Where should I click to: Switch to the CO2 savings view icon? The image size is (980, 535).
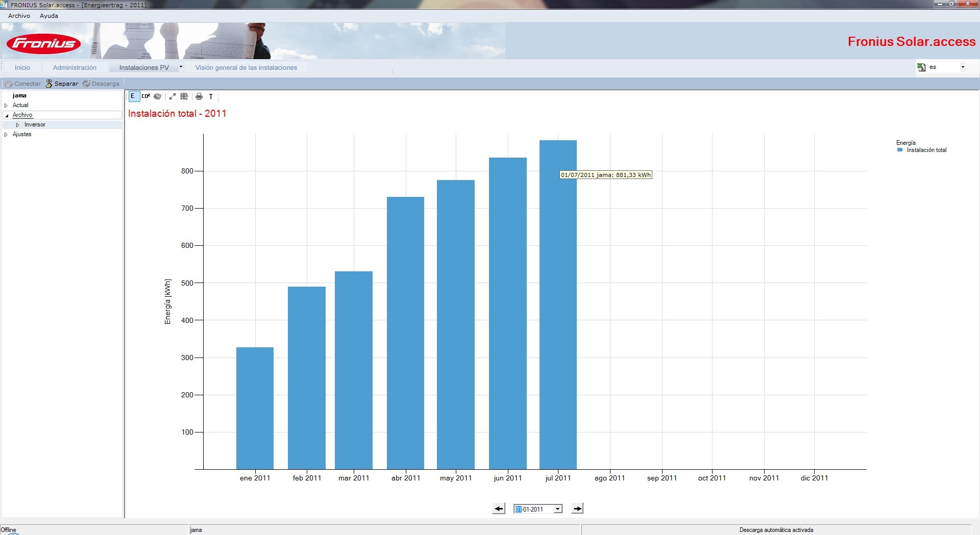tap(146, 96)
